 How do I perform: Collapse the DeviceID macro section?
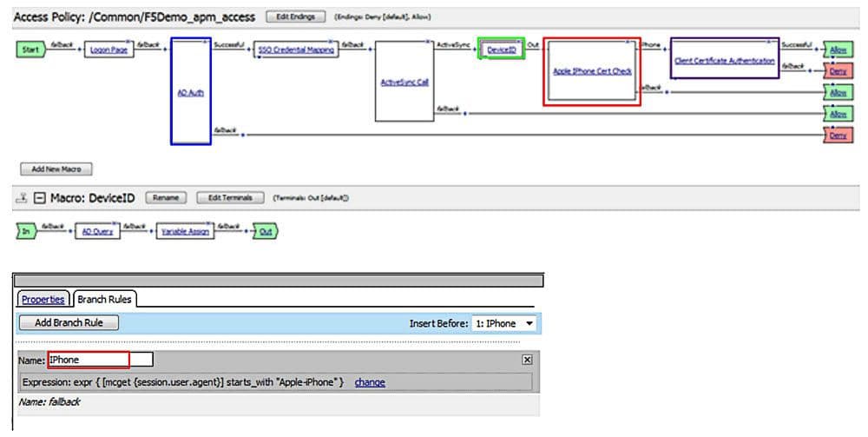39,198
